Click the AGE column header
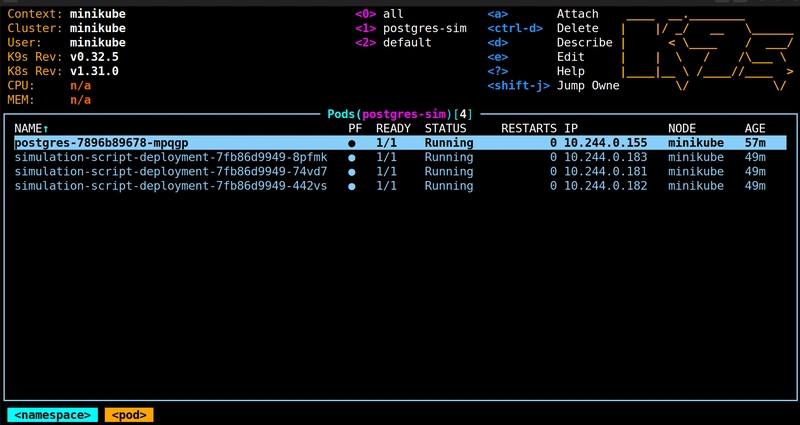800x425 pixels. (755, 129)
